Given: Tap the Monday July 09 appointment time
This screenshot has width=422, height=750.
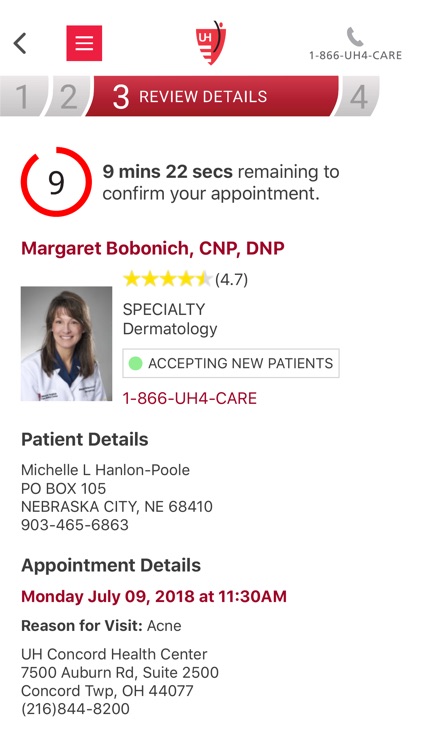Looking at the screenshot, I should point(154,596).
